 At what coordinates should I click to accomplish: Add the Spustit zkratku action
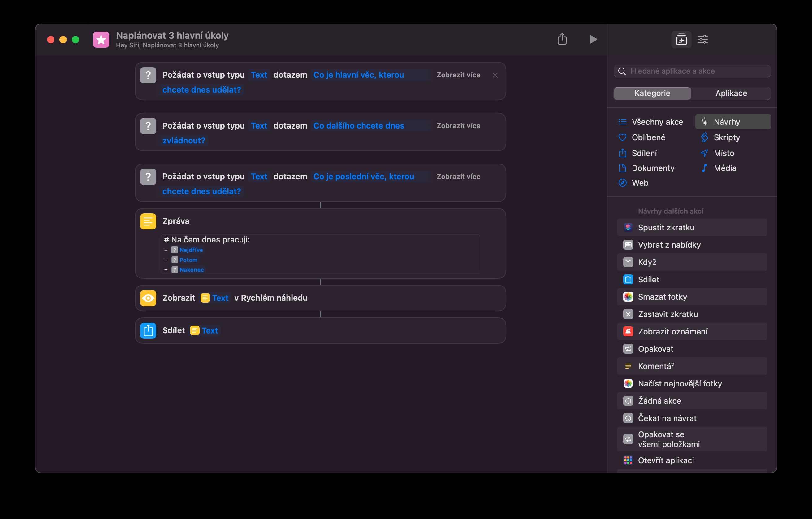[x=666, y=227]
